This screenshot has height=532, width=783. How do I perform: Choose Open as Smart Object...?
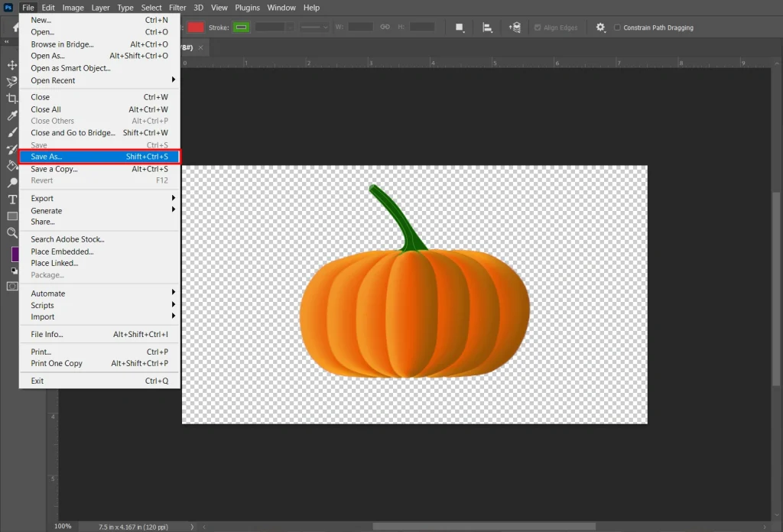pos(99,68)
